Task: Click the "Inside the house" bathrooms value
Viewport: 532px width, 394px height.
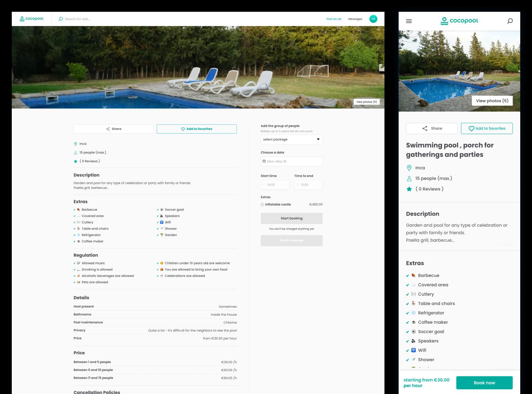Action: (x=224, y=315)
